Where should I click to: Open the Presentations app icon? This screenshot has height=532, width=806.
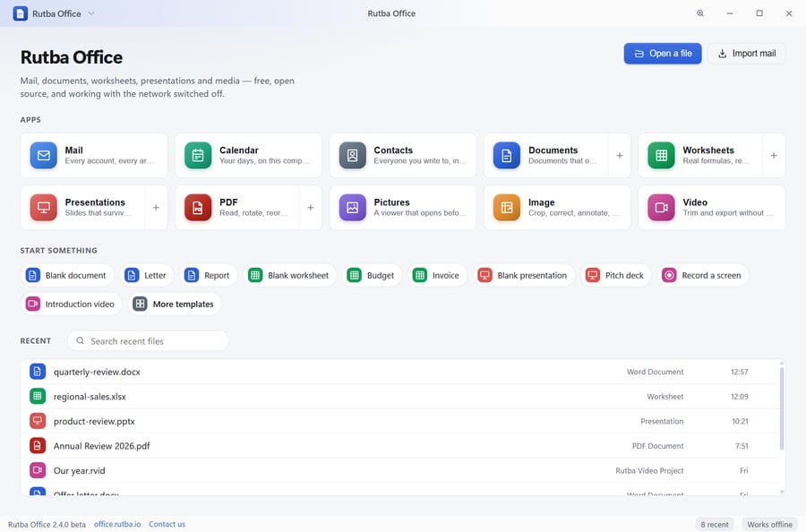[x=44, y=208]
